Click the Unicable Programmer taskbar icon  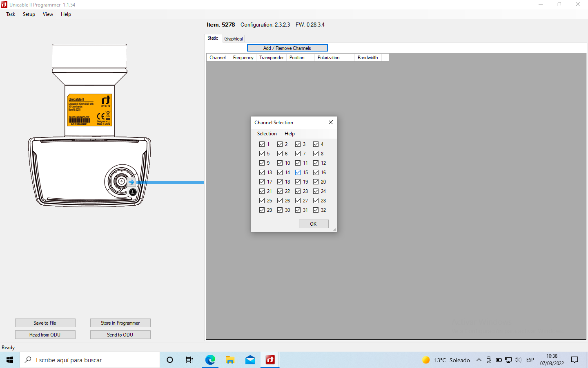270,360
